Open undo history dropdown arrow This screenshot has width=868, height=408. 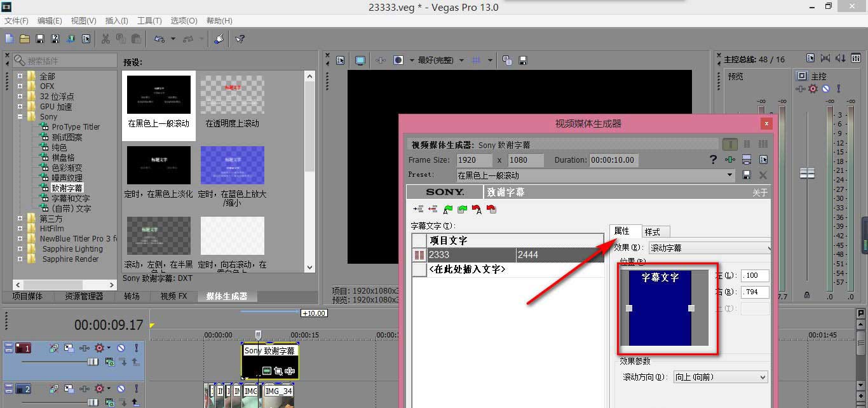coord(173,39)
